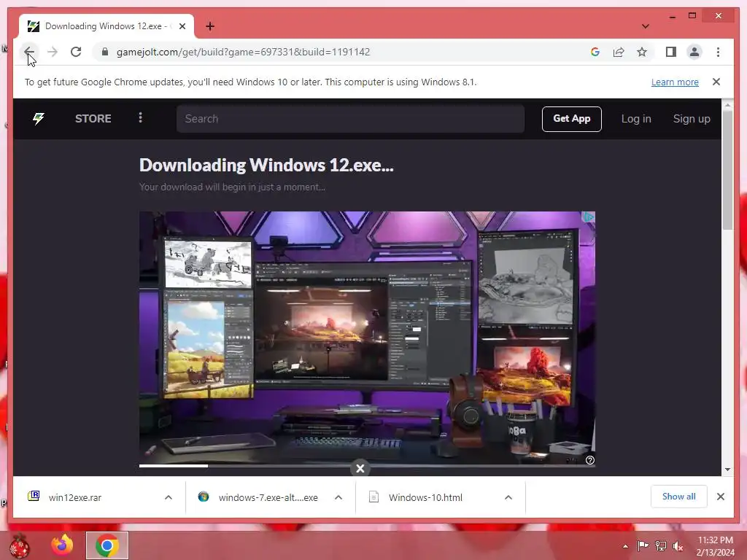Click the Chrome taskbar icon
747x560 pixels.
(x=107, y=545)
